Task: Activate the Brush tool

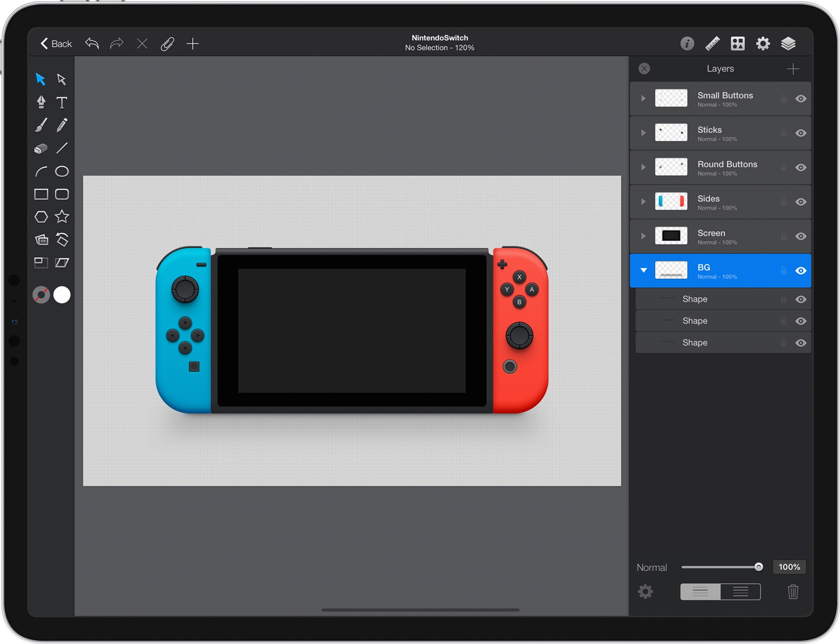Action: pos(41,125)
